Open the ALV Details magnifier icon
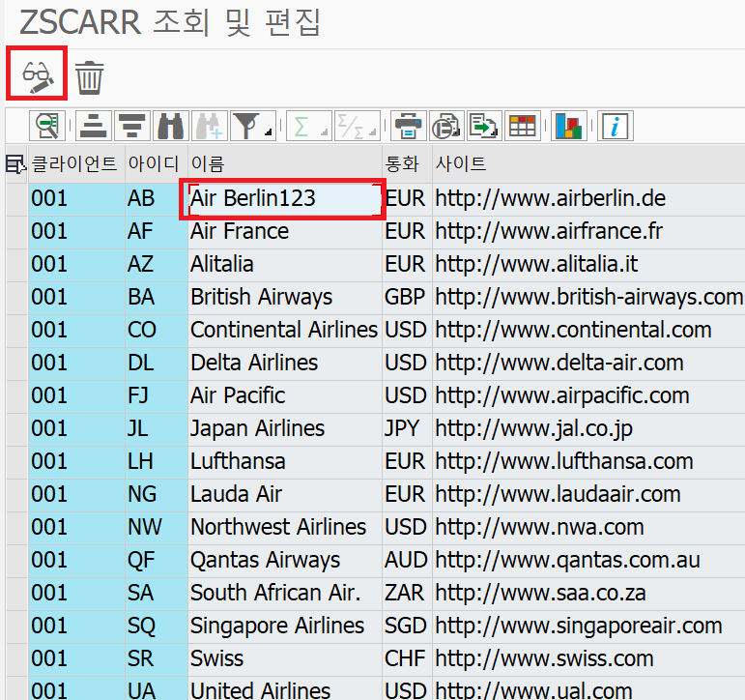 [x=47, y=126]
